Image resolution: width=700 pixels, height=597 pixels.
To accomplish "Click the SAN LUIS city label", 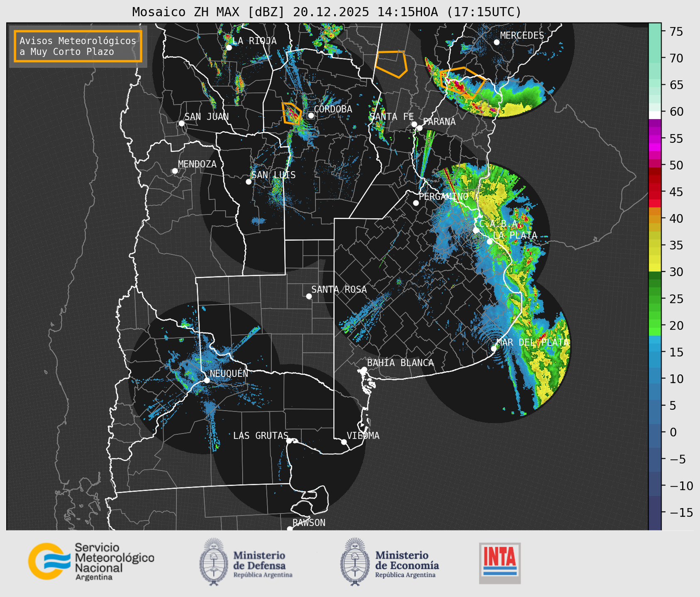I will coord(274,175).
